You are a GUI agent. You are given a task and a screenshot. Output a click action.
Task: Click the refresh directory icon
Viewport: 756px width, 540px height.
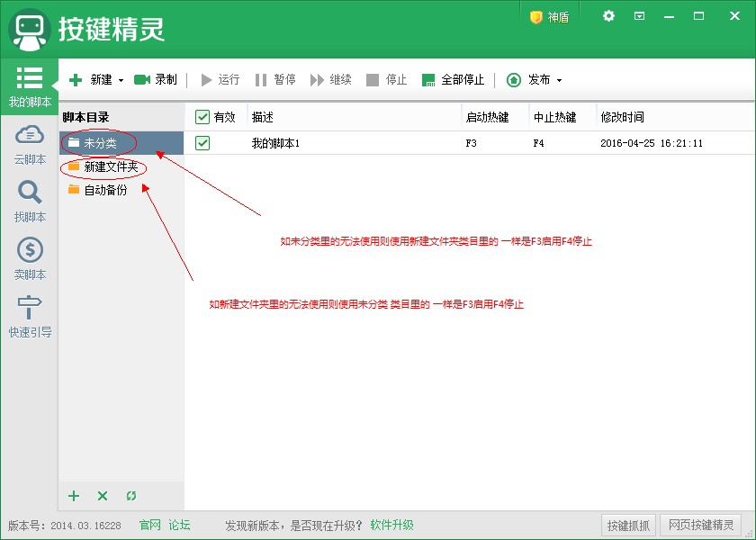[x=131, y=496]
